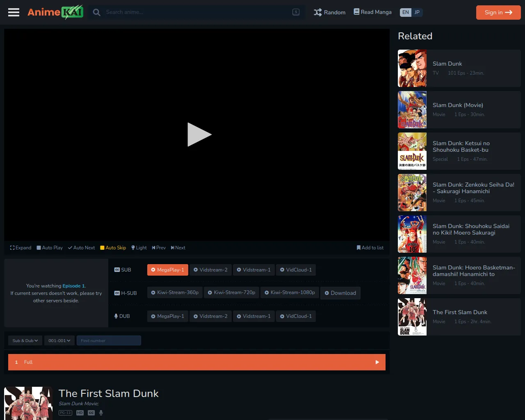Viewport: 525px width, 420px height.
Task: Skip to the Next episode
Action: click(x=178, y=248)
